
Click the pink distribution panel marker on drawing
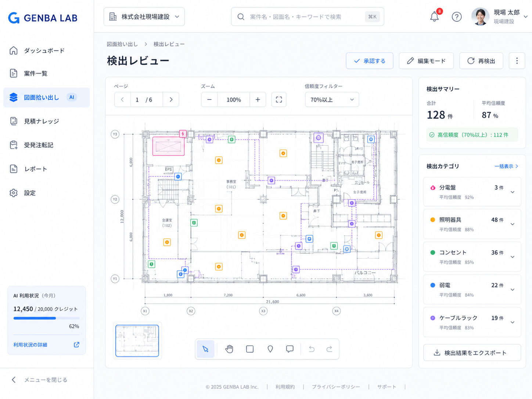coord(183,134)
